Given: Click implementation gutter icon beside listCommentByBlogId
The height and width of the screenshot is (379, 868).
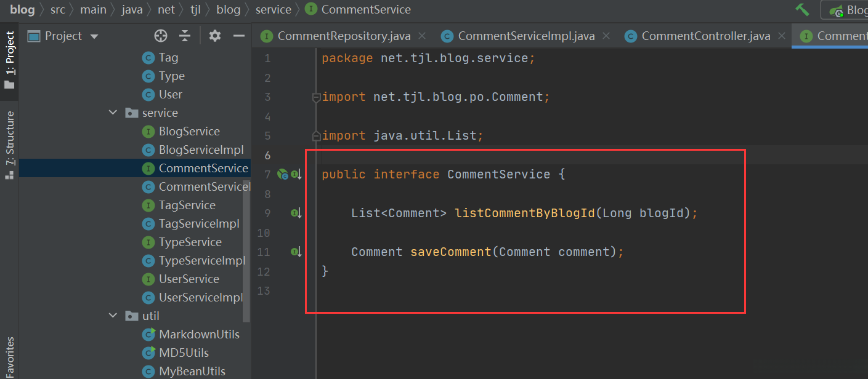Looking at the screenshot, I should [x=296, y=213].
